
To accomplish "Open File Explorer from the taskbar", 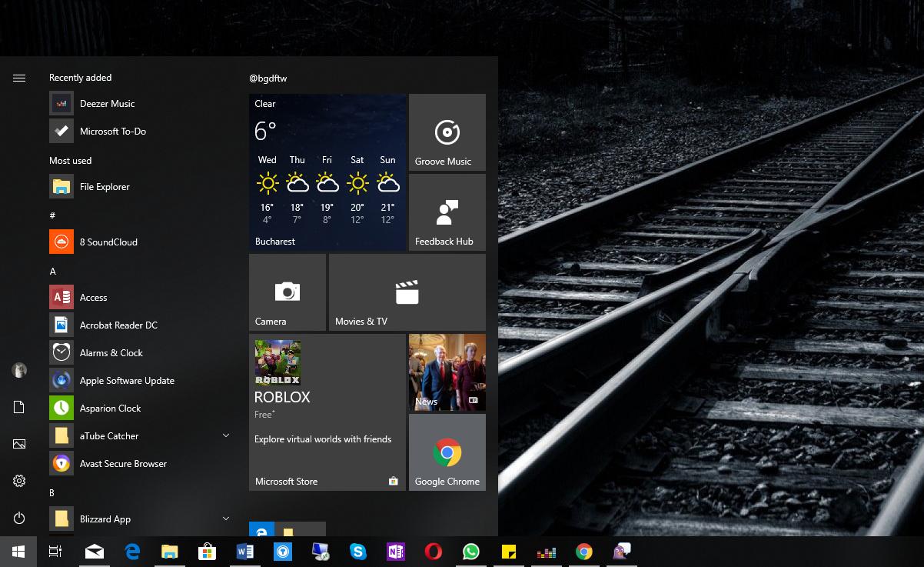I will [170, 552].
